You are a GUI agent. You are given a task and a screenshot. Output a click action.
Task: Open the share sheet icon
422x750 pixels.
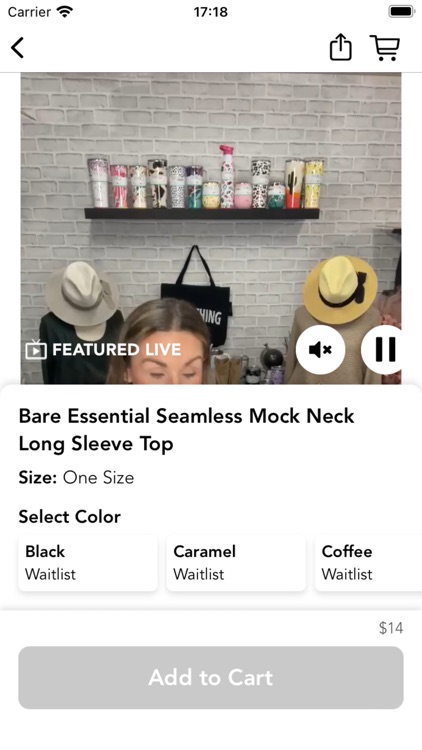tap(341, 47)
